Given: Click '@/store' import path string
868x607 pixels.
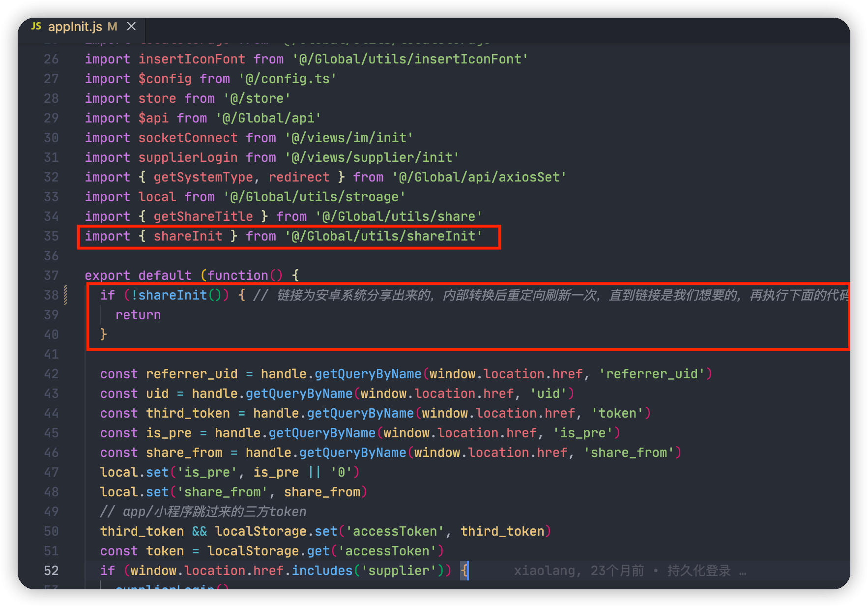Looking at the screenshot, I should pyautogui.click(x=257, y=98).
